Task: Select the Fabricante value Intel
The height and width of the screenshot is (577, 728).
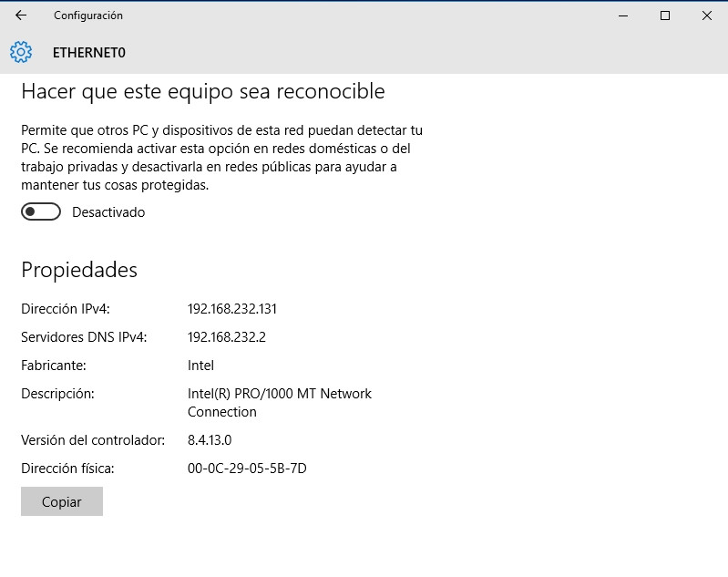Action: coord(200,366)
